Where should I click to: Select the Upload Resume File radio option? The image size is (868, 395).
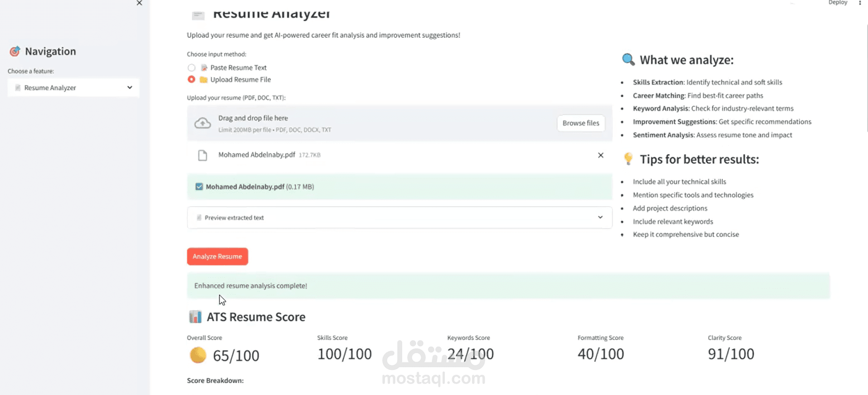[191, 79]
